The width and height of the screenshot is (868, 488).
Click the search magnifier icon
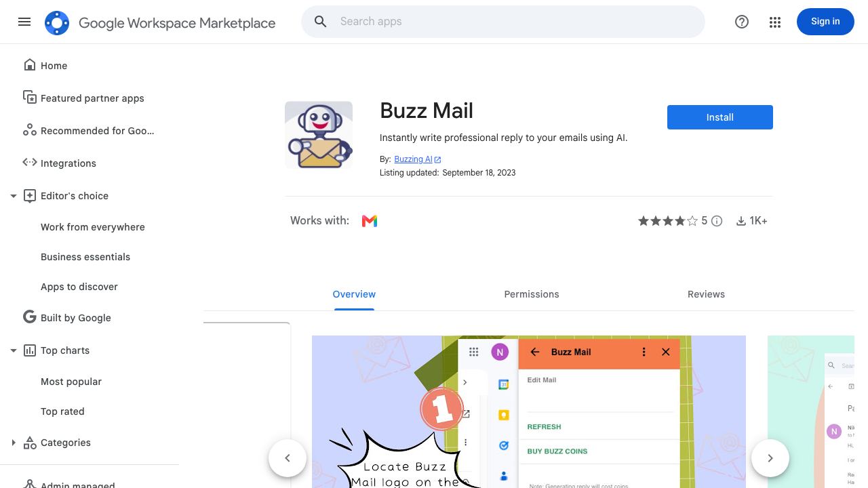(x=321, y=22)
